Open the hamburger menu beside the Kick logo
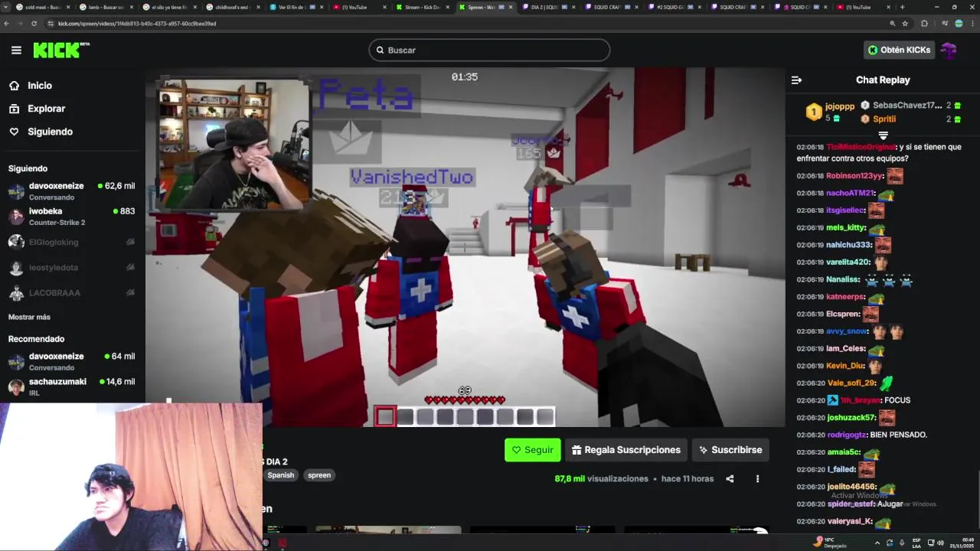980x551 pixels. 16,50
